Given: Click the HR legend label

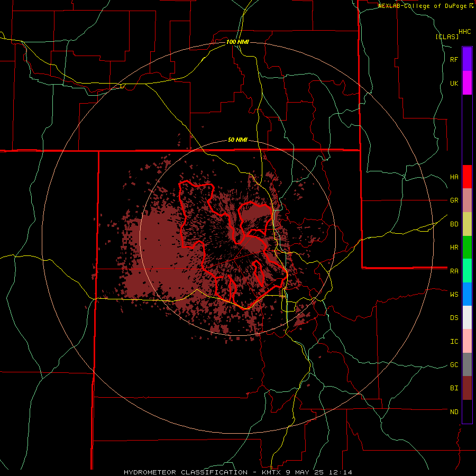Looking at the screenshot, I should coord(454,248).
